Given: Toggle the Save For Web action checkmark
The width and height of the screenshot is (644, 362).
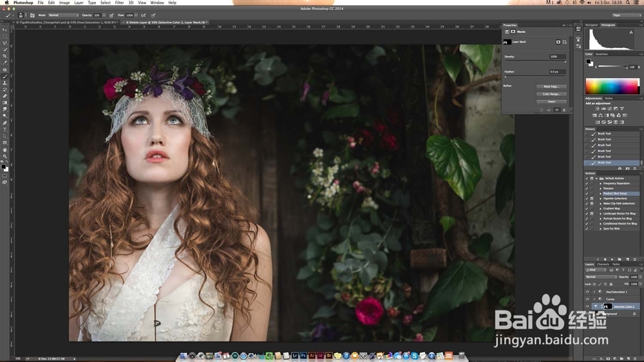Looking at the screenshot, I should [587, 229].
